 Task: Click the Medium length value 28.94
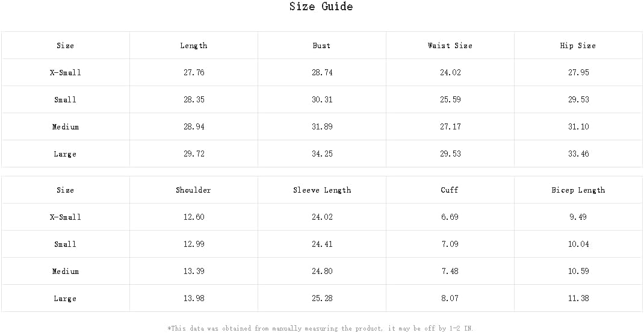194,126
